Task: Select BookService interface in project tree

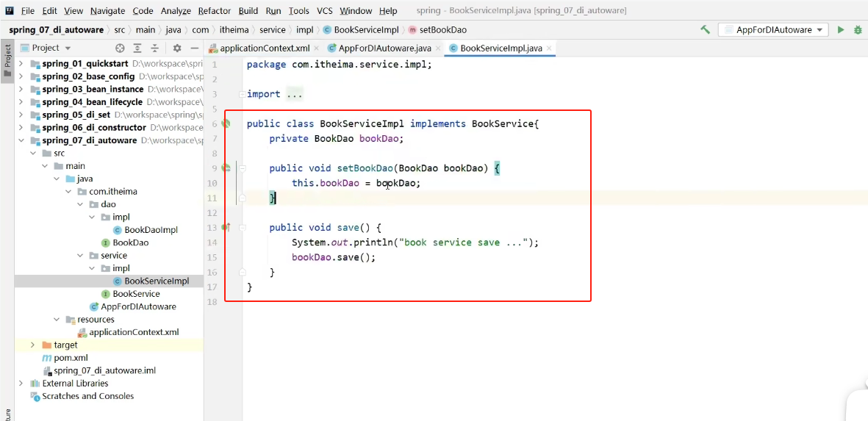Action: click(131, 294)
